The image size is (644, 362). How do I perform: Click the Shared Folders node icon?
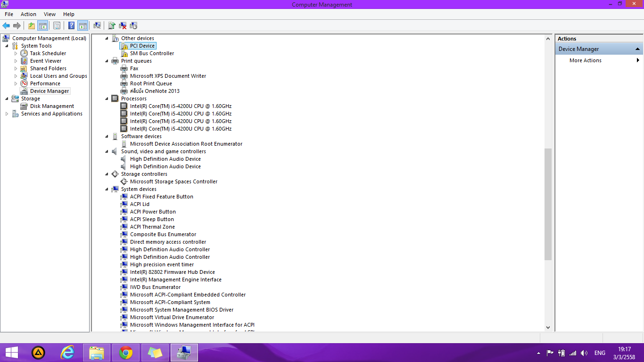[24, 68]
